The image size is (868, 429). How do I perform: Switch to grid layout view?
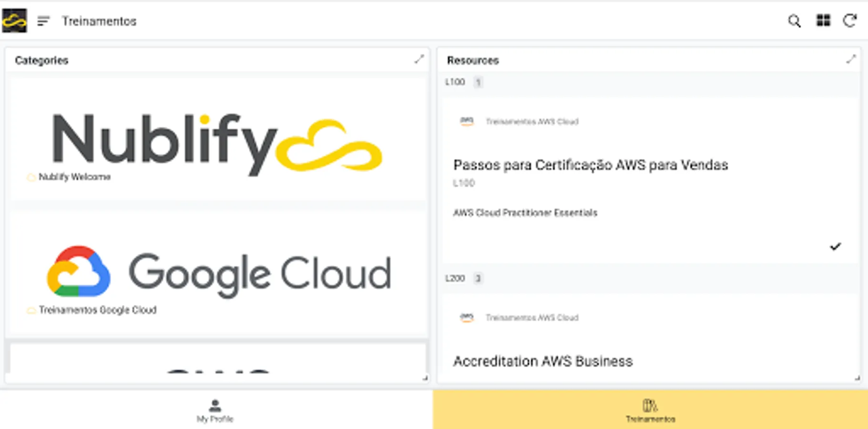pos(823,20)
